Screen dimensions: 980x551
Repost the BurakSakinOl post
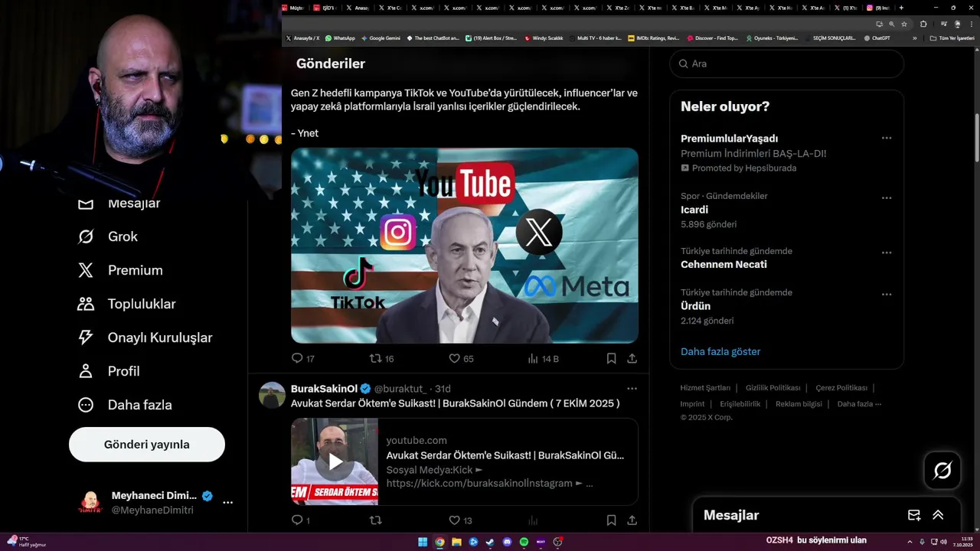click(x=375, y=520)
